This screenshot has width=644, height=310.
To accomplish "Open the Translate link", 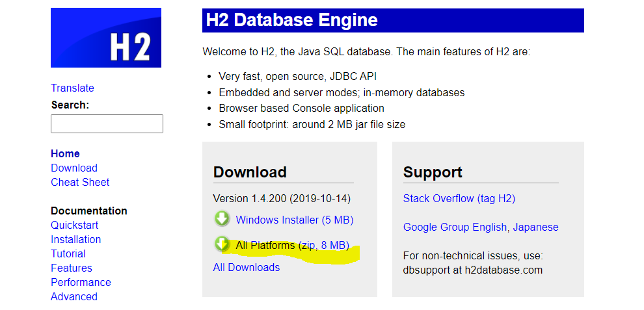I will [72, 88].
